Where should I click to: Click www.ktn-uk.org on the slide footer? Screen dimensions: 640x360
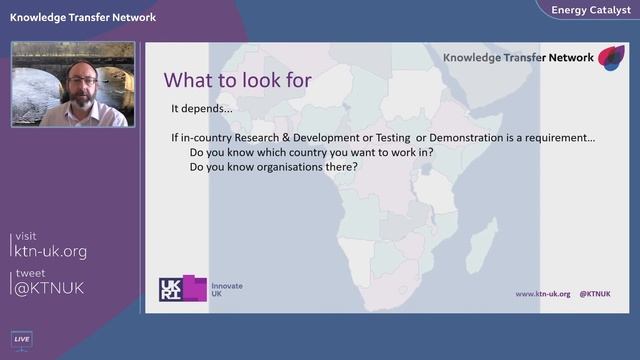click(542, 294)
